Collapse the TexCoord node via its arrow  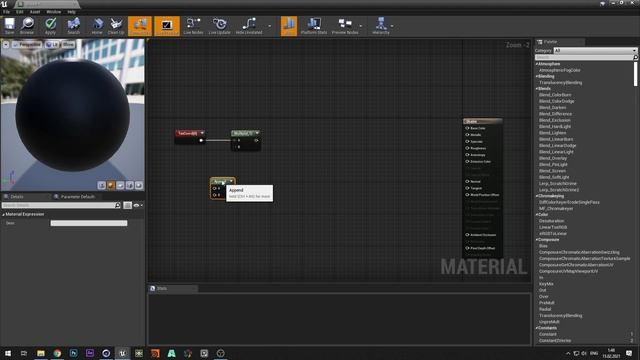(x=202, y=133)
